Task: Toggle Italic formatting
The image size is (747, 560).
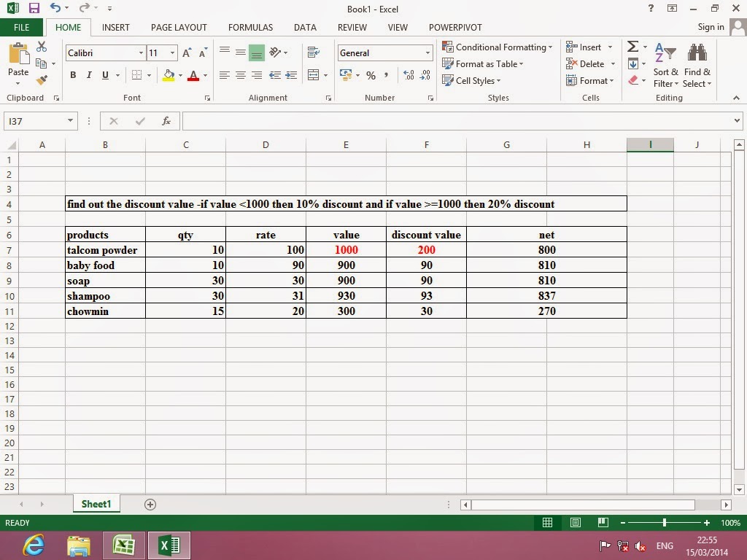Action: (x=89, y=75)
